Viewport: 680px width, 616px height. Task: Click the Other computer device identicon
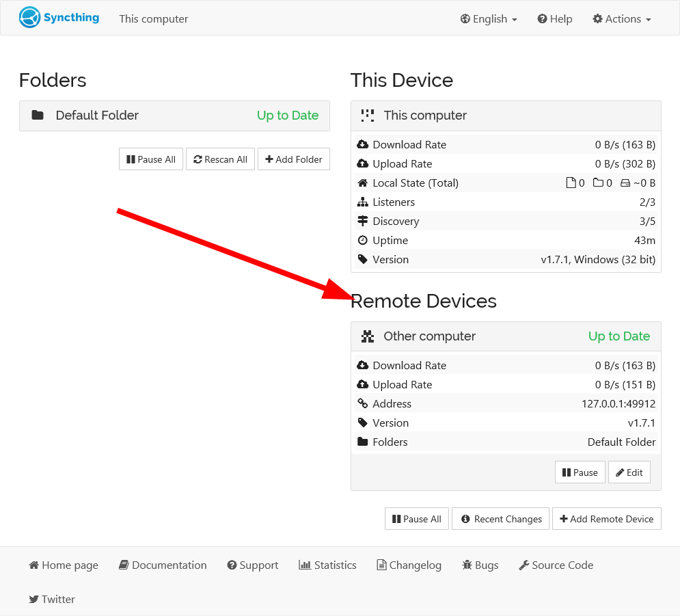point(367,336)
